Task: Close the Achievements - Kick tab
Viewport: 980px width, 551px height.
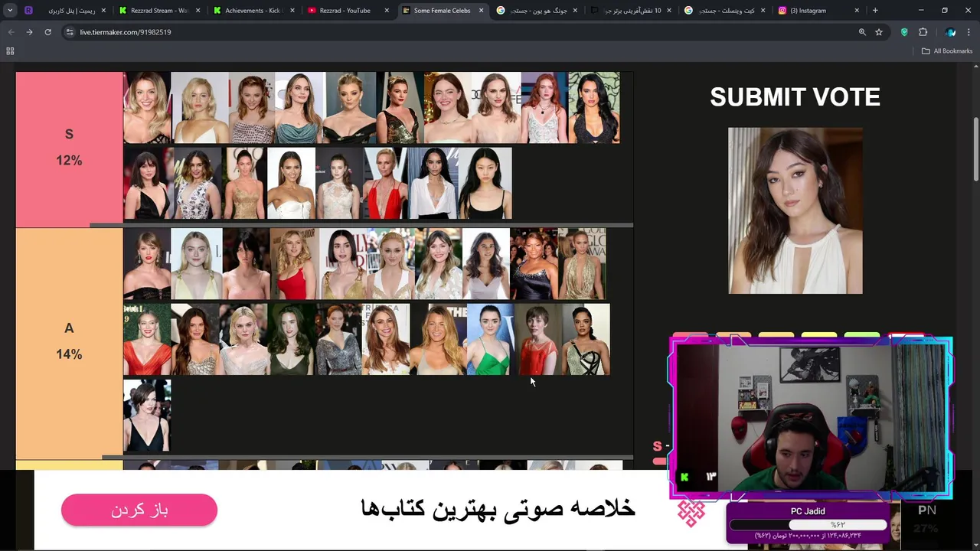Action: (292, 11)
